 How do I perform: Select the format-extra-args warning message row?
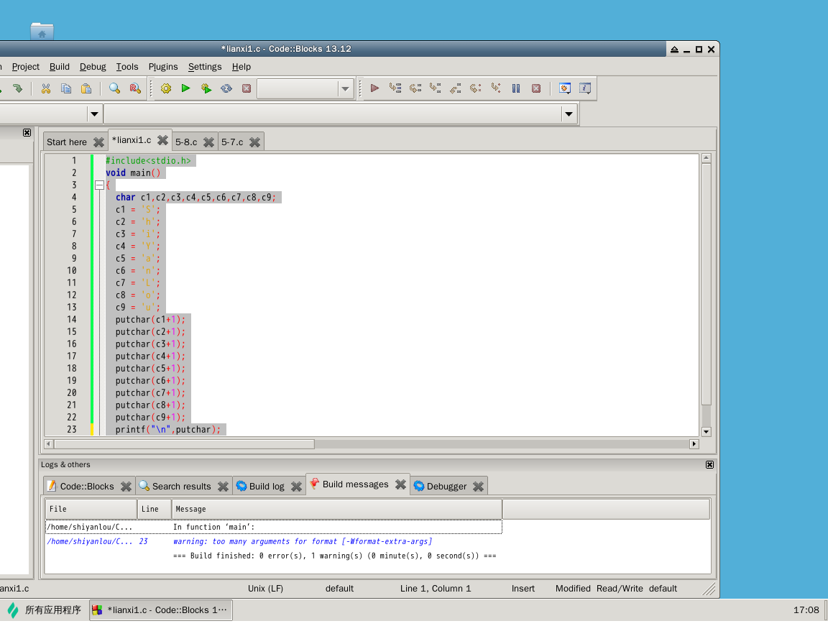(x=274, y=541)
